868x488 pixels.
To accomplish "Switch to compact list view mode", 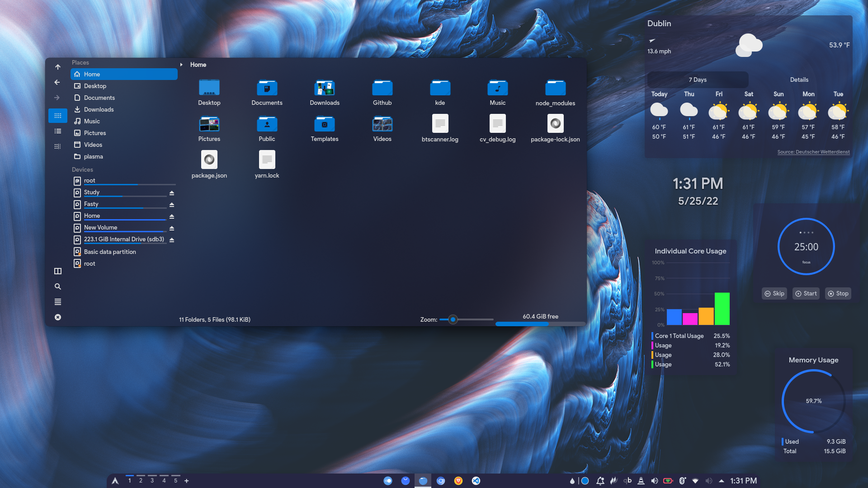I will click(x=58, y=131).
